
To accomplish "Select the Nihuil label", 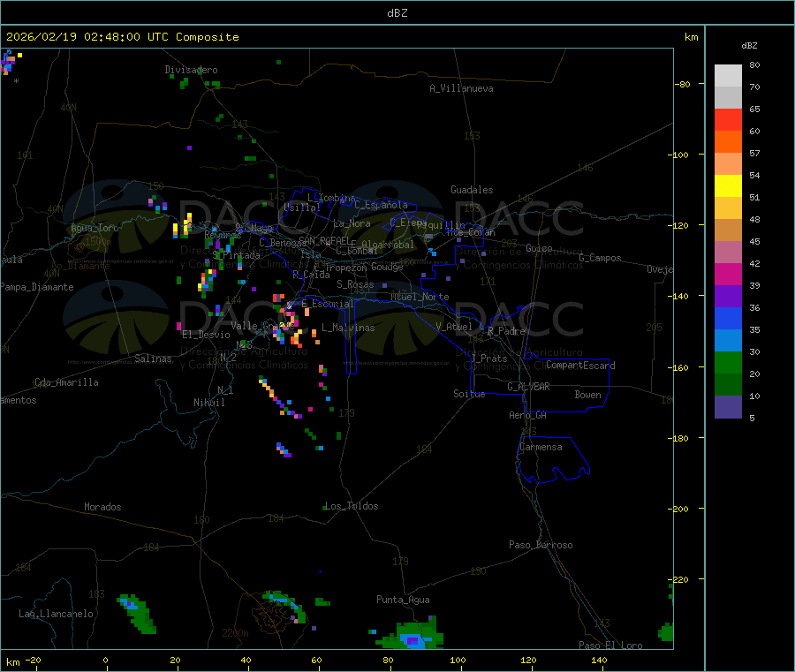I will coord(208,403).
